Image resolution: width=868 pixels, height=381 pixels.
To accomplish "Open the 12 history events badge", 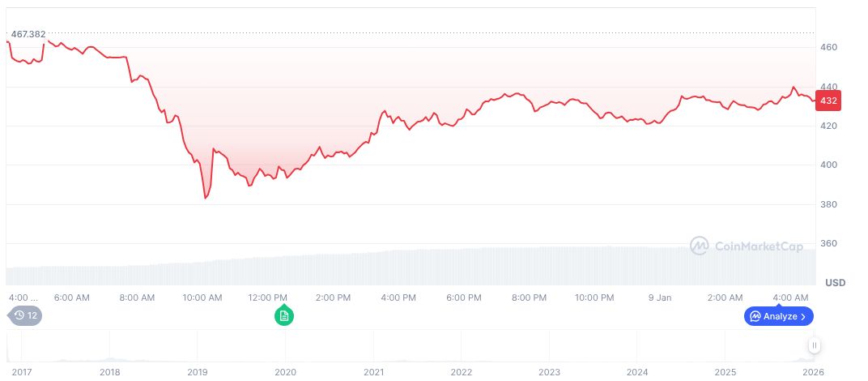I will [x=23, y=315].
